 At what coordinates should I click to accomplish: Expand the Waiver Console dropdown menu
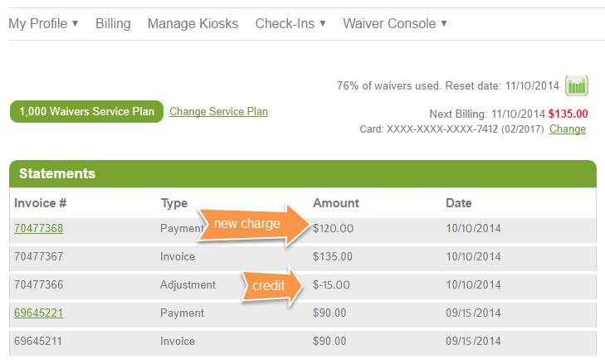coord(395,23)
